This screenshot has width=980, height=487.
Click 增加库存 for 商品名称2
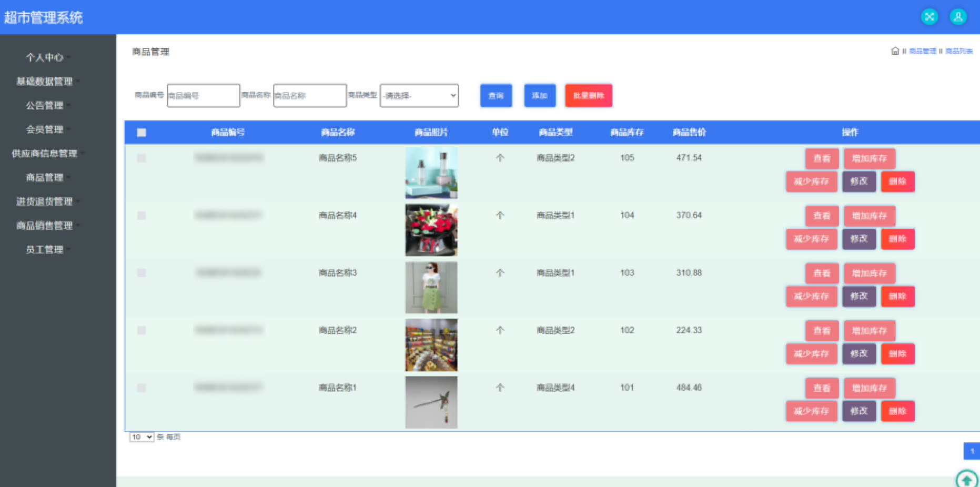[870, 331]
